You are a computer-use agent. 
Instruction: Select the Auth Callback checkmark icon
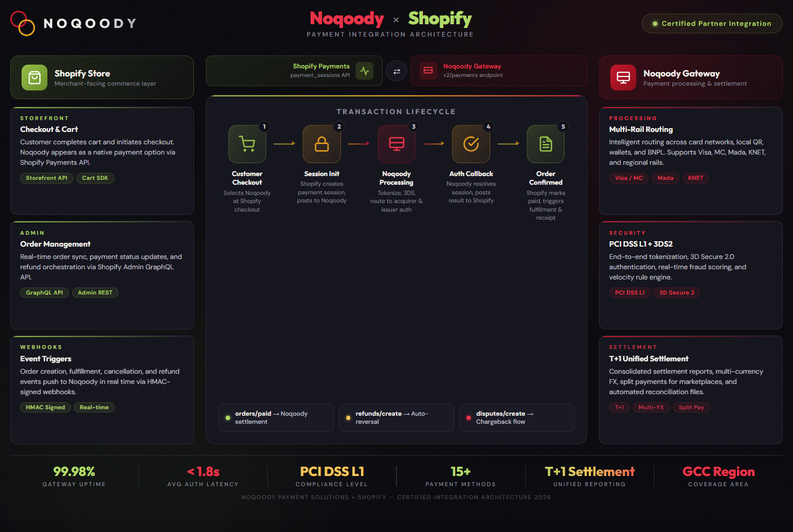[471, 144]
